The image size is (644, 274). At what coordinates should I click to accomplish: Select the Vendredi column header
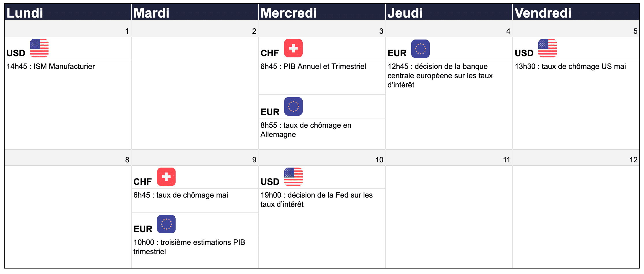[576, 12]
